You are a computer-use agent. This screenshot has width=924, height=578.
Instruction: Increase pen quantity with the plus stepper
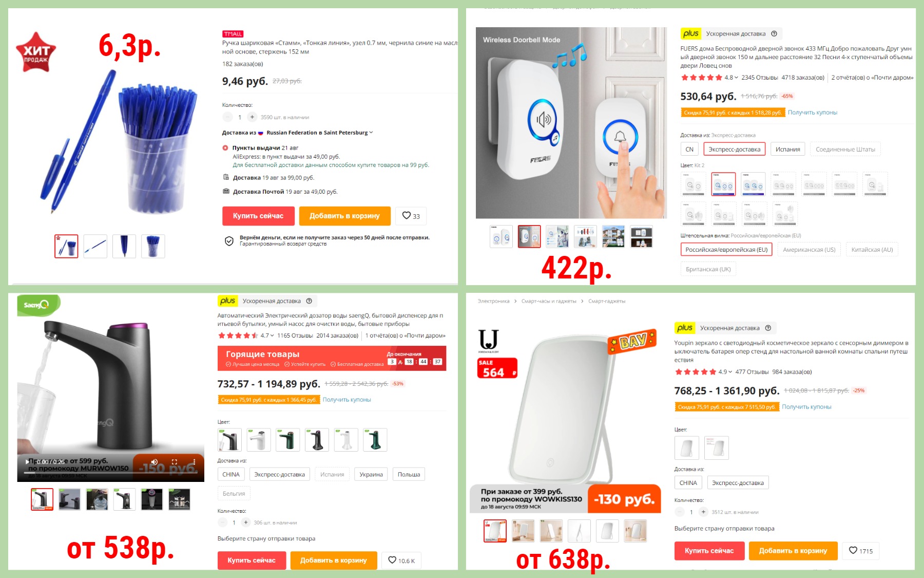point(252,117)
